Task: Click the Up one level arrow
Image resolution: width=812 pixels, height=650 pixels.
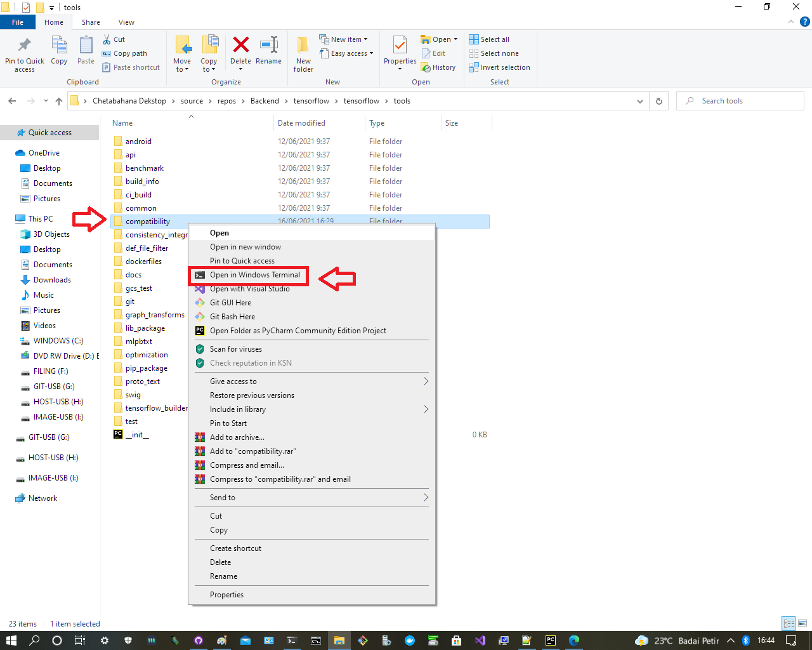Action: (x=59, y=101)
